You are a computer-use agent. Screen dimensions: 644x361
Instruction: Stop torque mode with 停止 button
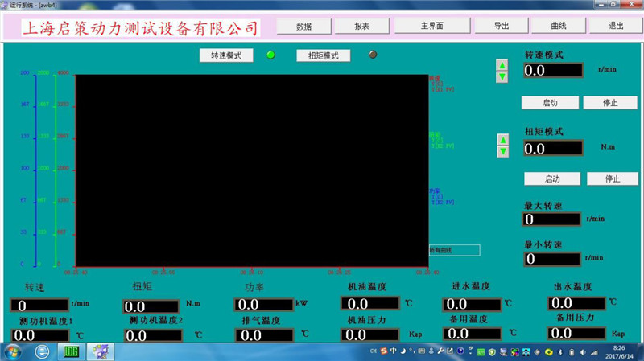coord(612,178)
